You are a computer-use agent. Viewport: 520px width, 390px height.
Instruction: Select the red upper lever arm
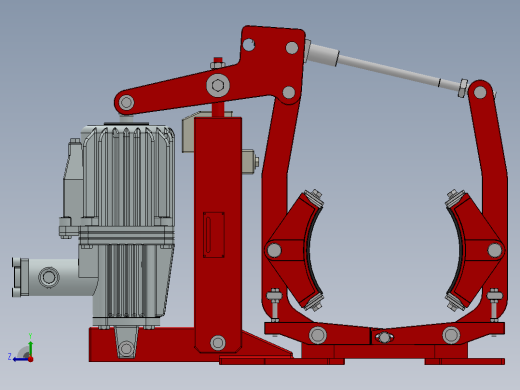pos(210,71)
